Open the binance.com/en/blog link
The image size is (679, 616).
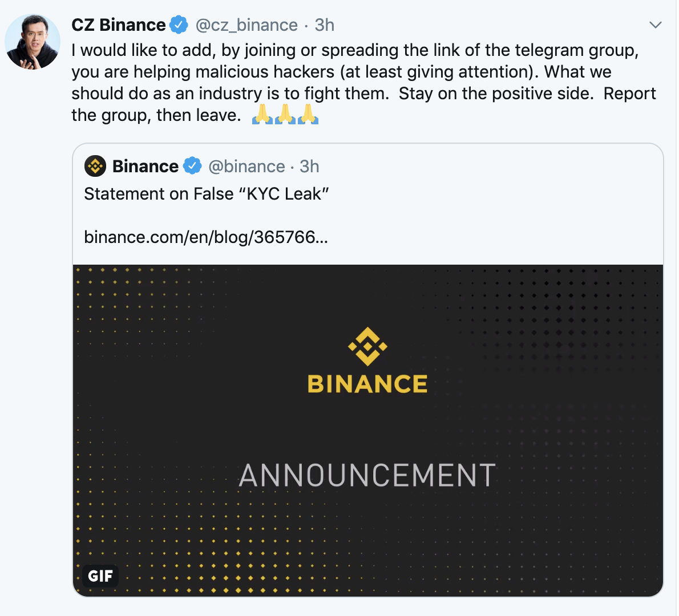coord(205,237)
